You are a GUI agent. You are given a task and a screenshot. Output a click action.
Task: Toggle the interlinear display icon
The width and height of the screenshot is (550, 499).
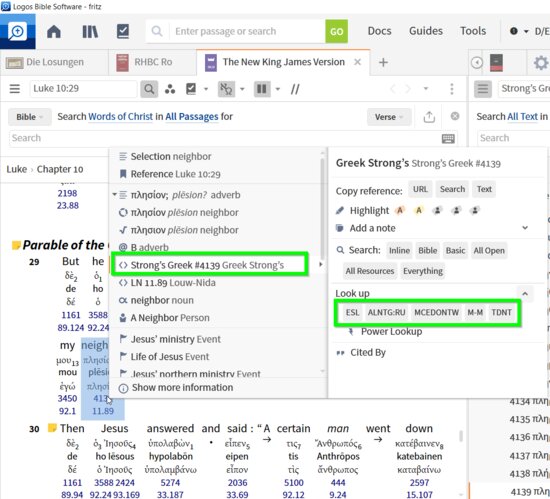click(226, 89)
